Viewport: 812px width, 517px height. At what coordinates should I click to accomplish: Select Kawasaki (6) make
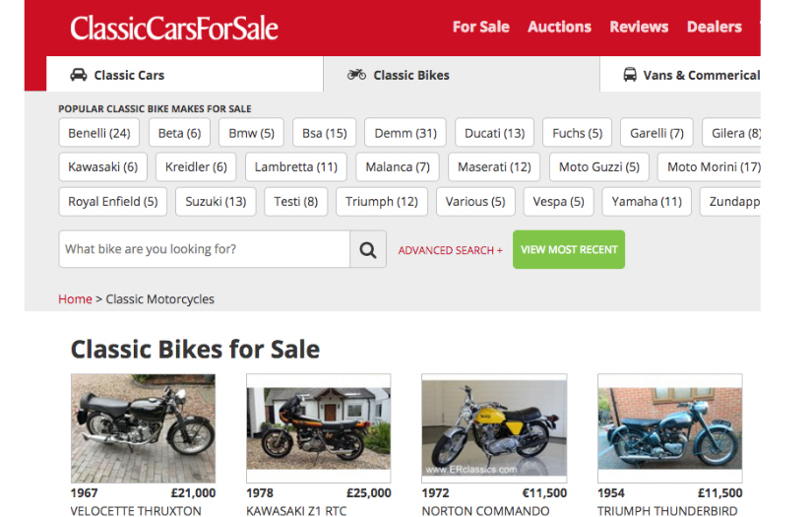102,166
